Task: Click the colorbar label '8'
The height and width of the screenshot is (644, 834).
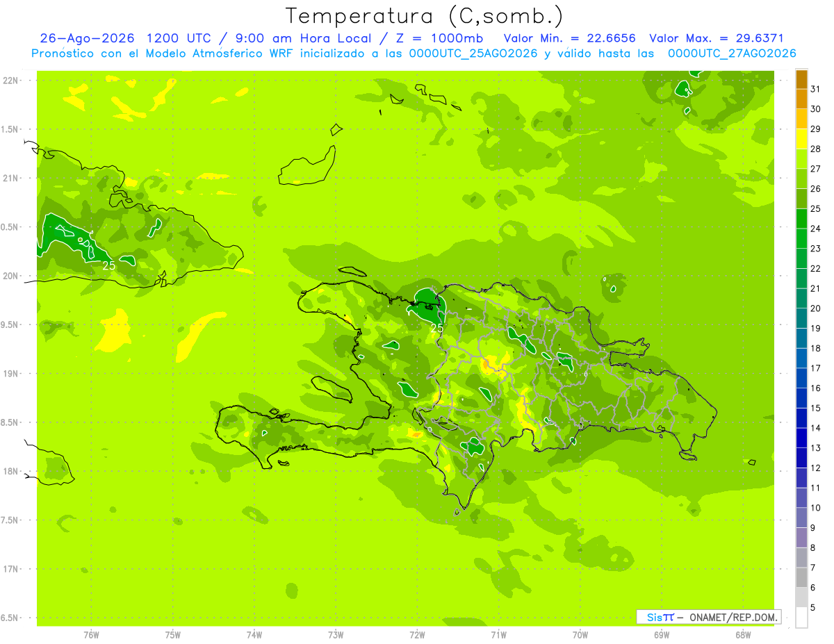Action: pos(813,547)
